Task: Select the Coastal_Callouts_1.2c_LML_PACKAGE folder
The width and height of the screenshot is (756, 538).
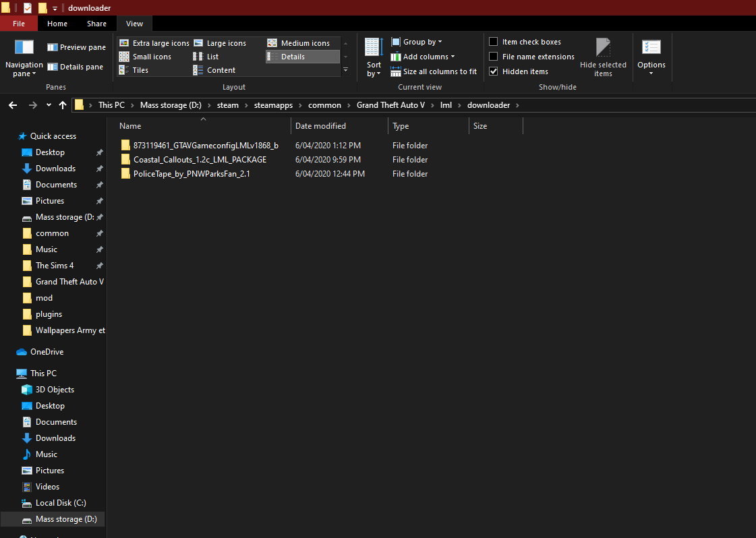Action: pos(200,160)
